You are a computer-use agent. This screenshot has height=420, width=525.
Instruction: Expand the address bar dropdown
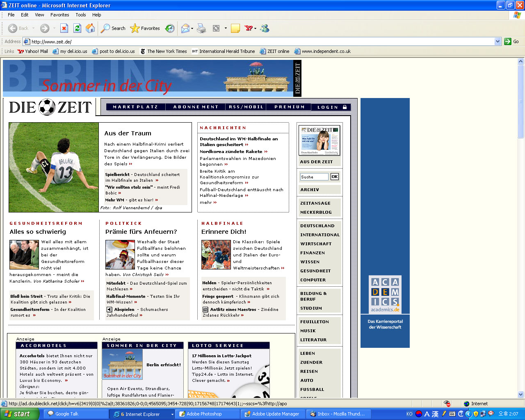498,41
